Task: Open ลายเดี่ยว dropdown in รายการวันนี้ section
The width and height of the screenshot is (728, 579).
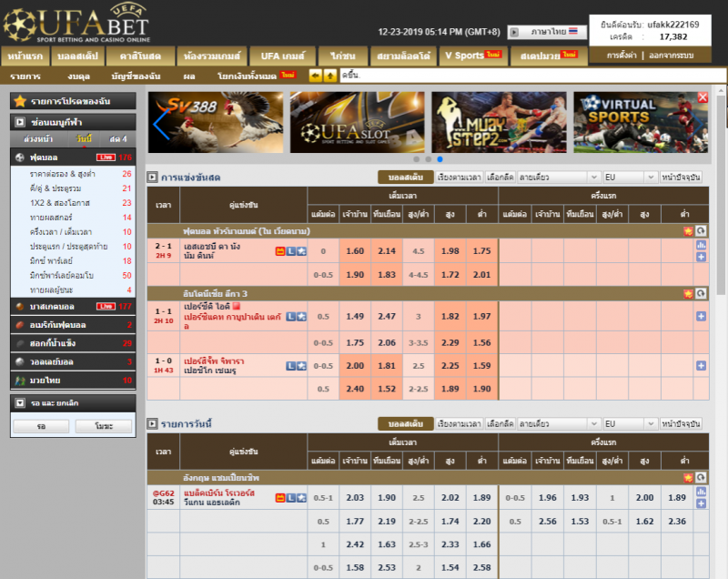Action: (558, 424)
